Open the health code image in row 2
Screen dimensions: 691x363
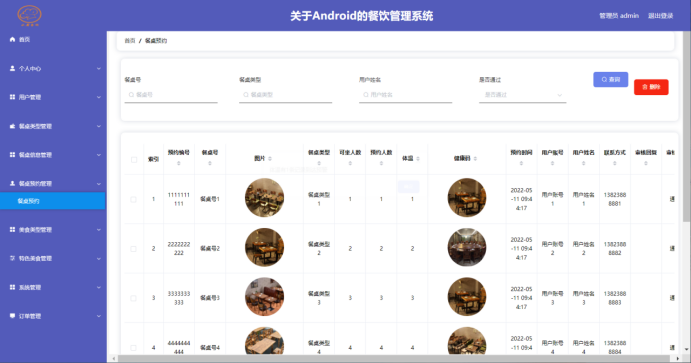click(x=467, y=247)
